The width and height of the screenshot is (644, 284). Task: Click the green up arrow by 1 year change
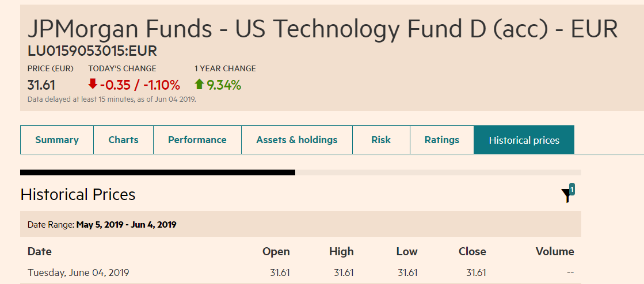pos(199,85)
